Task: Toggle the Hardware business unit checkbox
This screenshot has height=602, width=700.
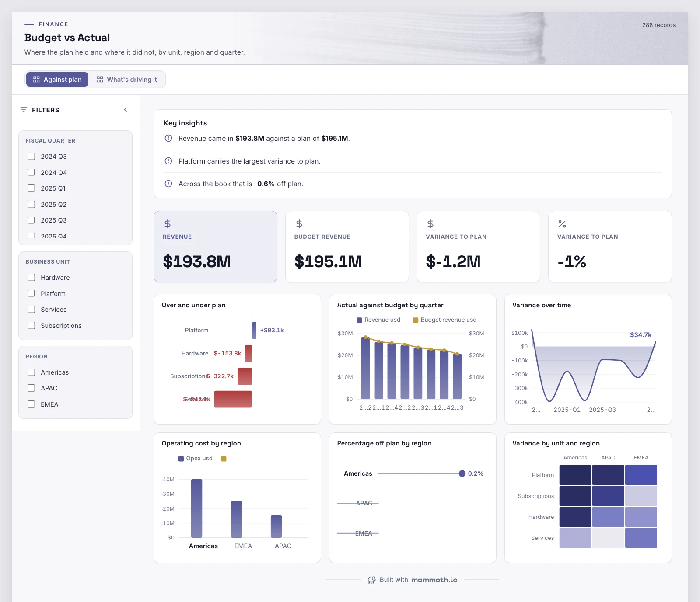Action: tap(31, 277)
